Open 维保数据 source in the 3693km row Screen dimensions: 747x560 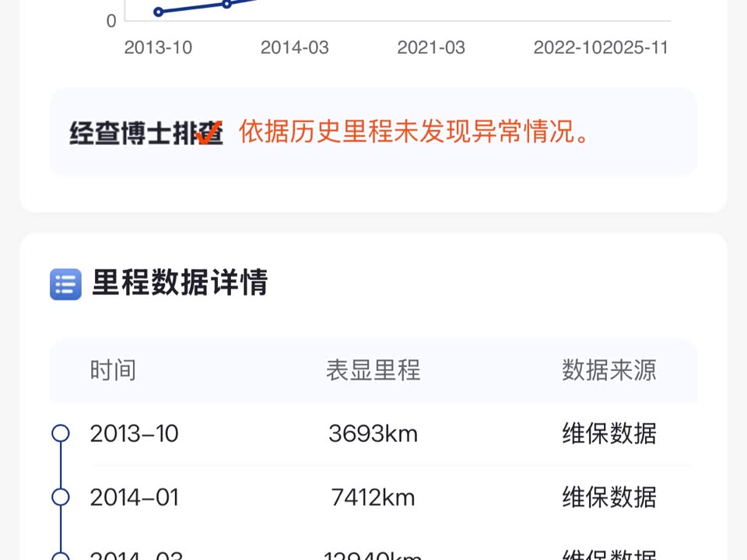[x=608, y=434]
